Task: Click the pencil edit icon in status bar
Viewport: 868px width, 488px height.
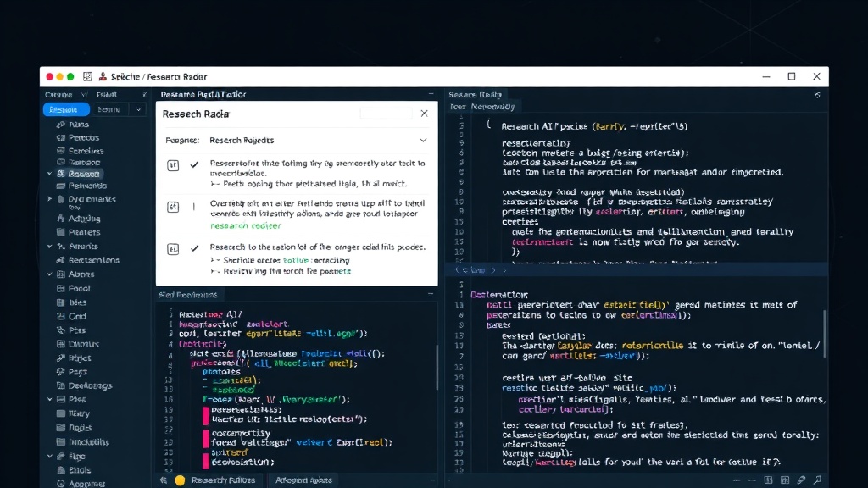Action: click(x=801, y=480)
